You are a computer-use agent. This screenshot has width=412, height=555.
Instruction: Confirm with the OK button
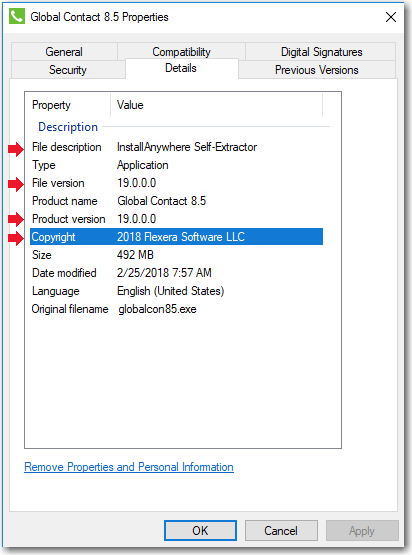(200, 531)
